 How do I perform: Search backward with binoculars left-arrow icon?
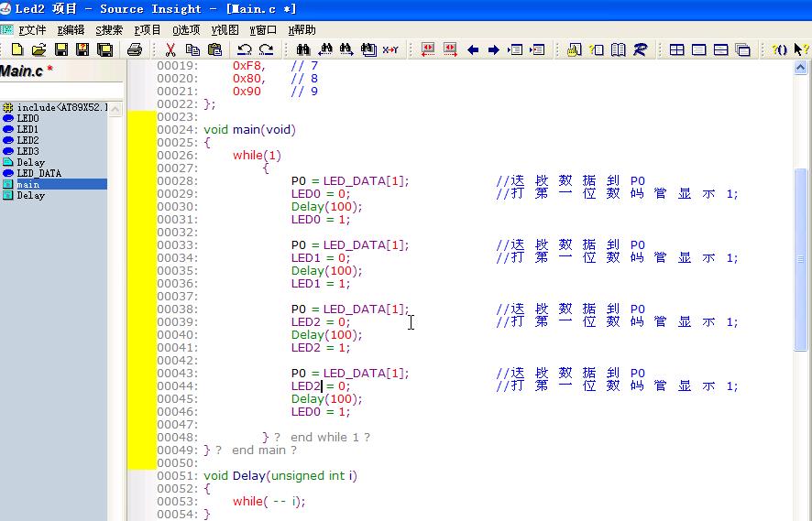coord(325,49)
